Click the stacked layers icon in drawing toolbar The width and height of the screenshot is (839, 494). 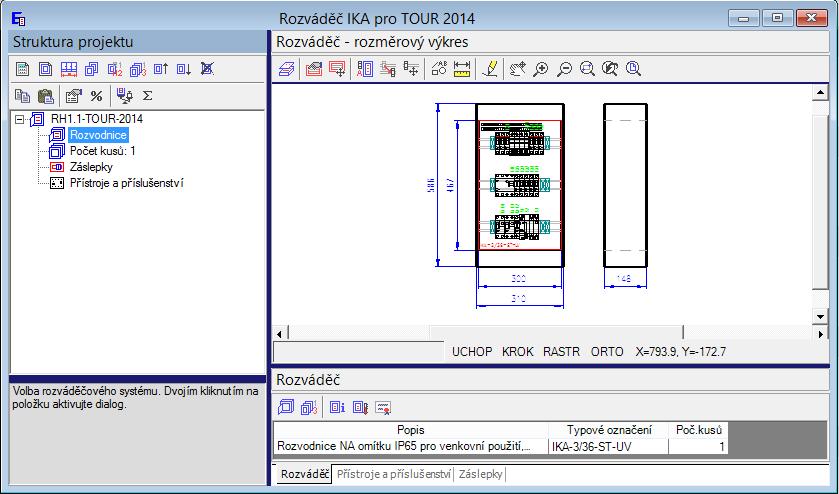(x=287, y=69)
